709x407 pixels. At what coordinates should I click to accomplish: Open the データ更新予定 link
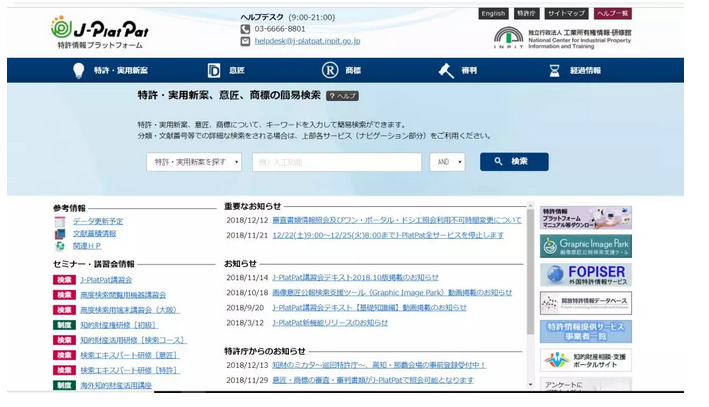pyautogui.click(x=98, y=222)
